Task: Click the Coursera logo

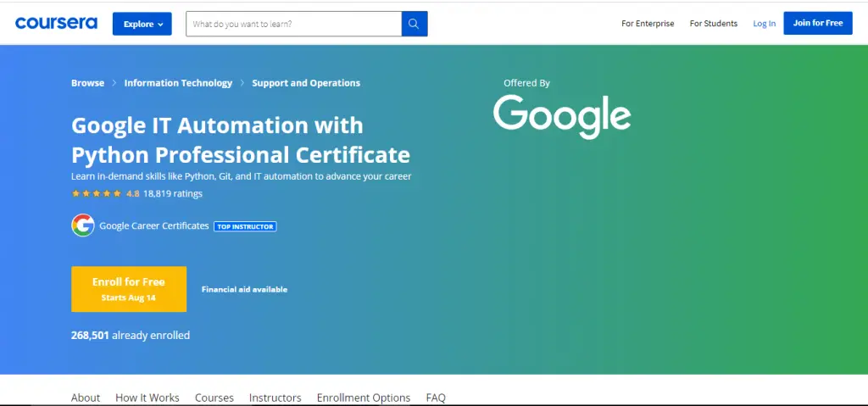Action: pos(56,24)
